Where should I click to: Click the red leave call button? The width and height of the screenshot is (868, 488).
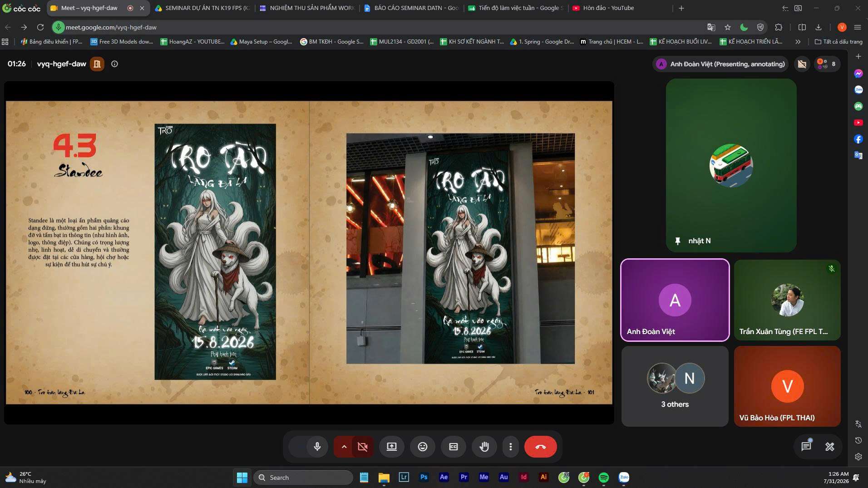point(540,447)
